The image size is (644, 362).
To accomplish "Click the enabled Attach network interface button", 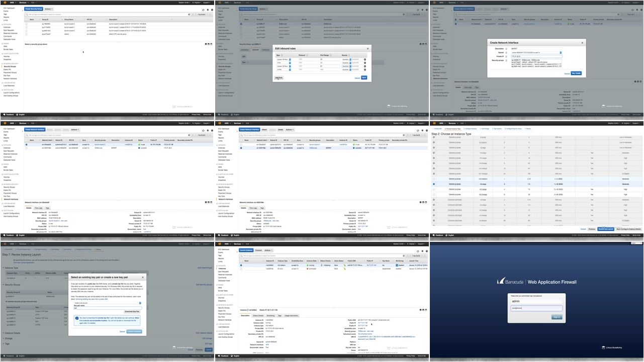I will (x=264, y=130).
